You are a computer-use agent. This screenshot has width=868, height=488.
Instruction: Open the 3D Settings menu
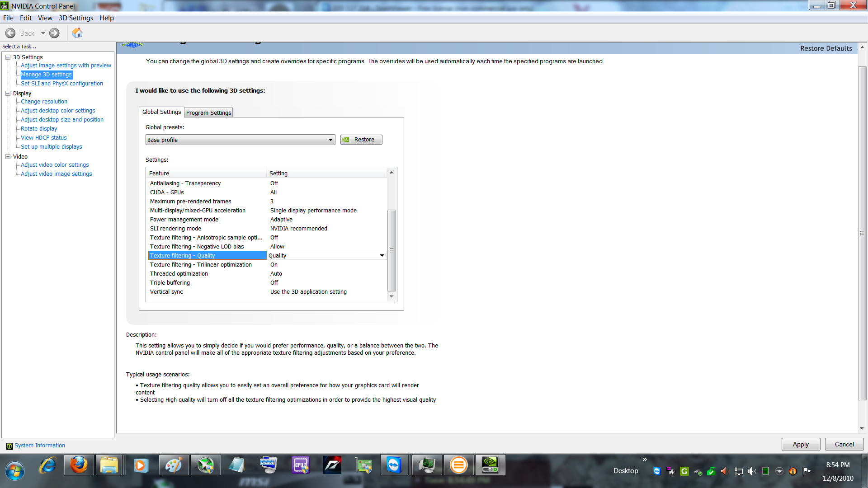click(x=76, y=18)
